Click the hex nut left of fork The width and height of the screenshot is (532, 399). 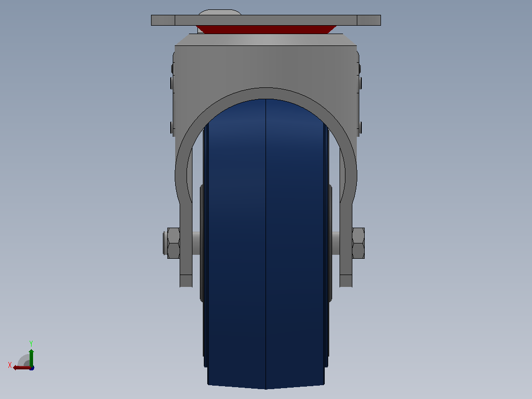[x=173, y=243]
